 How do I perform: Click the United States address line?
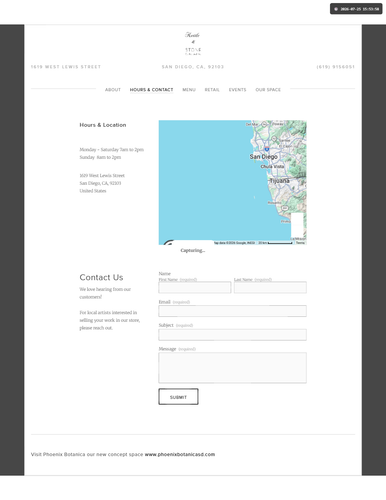93,191
